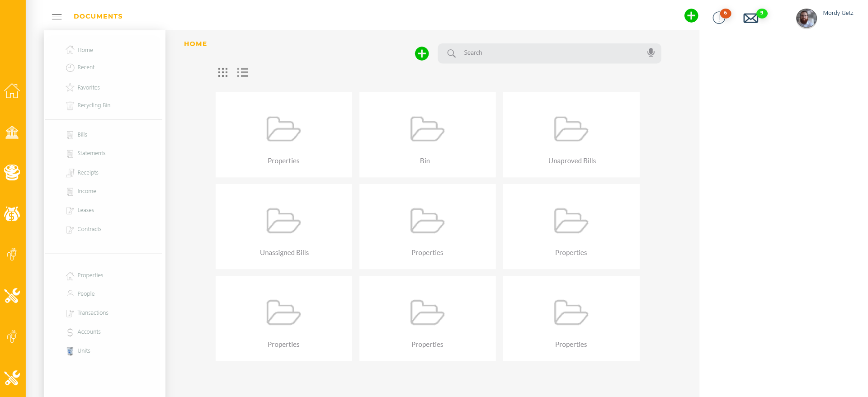
Task: Select the upper plug icon in orange sidebar
Action: pyautogui.click(x=12, y=255)
